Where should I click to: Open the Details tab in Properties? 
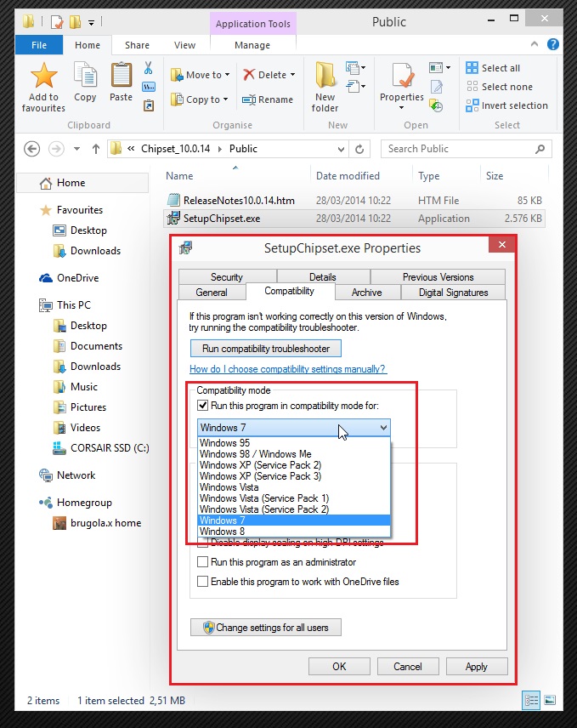323,276
